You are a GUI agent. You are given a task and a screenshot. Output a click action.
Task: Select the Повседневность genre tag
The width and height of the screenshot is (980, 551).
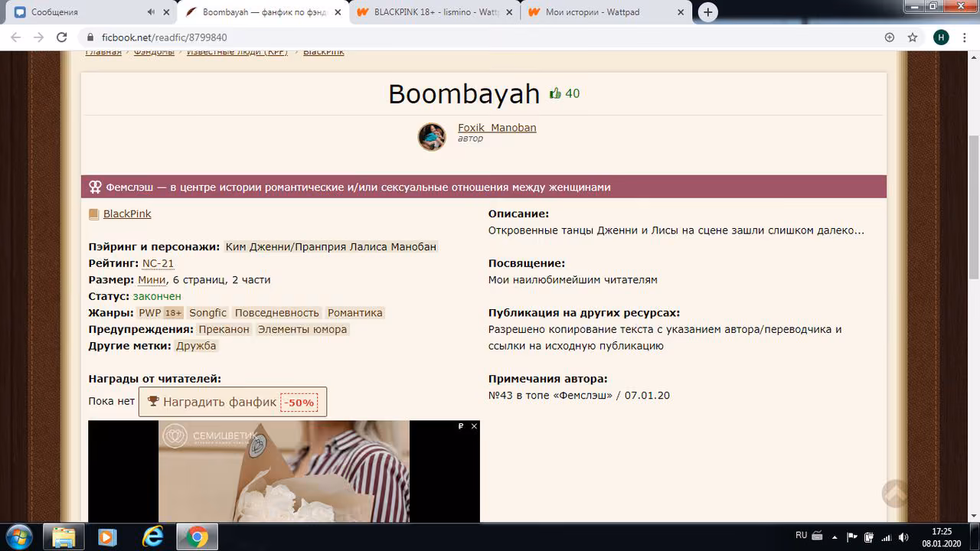pos(276,313)
